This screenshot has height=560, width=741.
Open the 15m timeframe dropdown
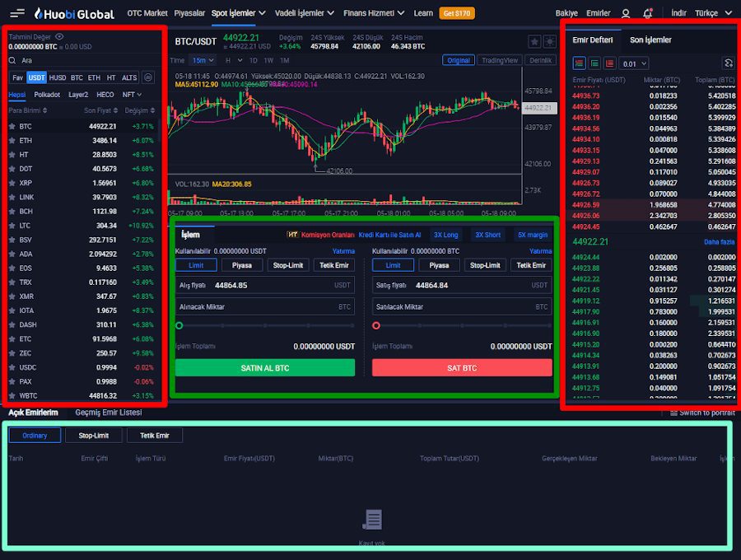pos(203,60)
